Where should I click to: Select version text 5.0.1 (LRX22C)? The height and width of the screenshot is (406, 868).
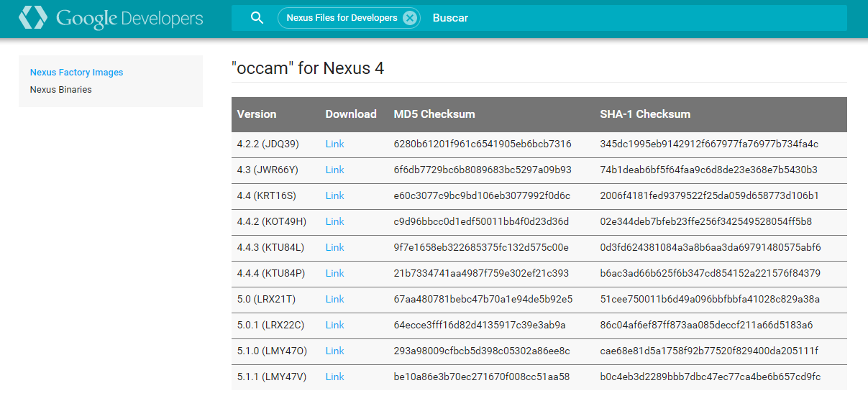[x=270, y=325]
